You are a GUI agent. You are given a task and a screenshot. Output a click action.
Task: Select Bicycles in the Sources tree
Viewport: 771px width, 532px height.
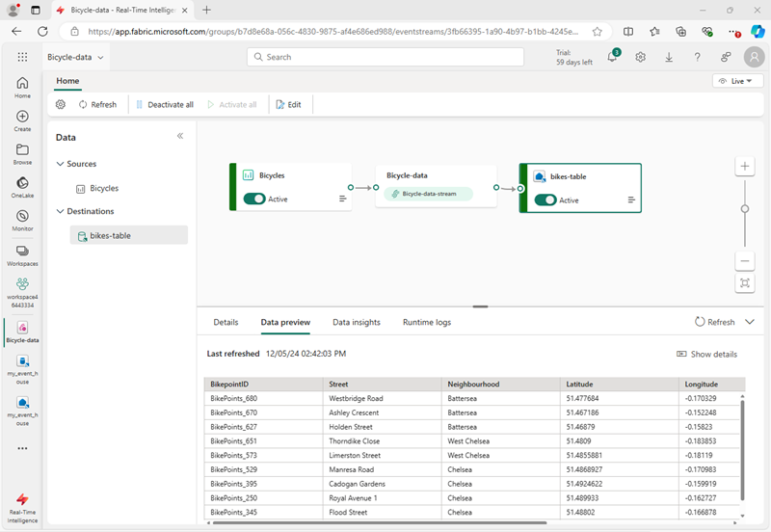[x=97, y=188]
